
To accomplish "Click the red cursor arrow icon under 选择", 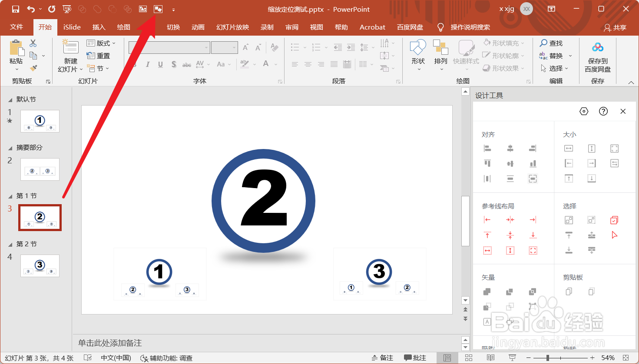I will click(614, 235).
